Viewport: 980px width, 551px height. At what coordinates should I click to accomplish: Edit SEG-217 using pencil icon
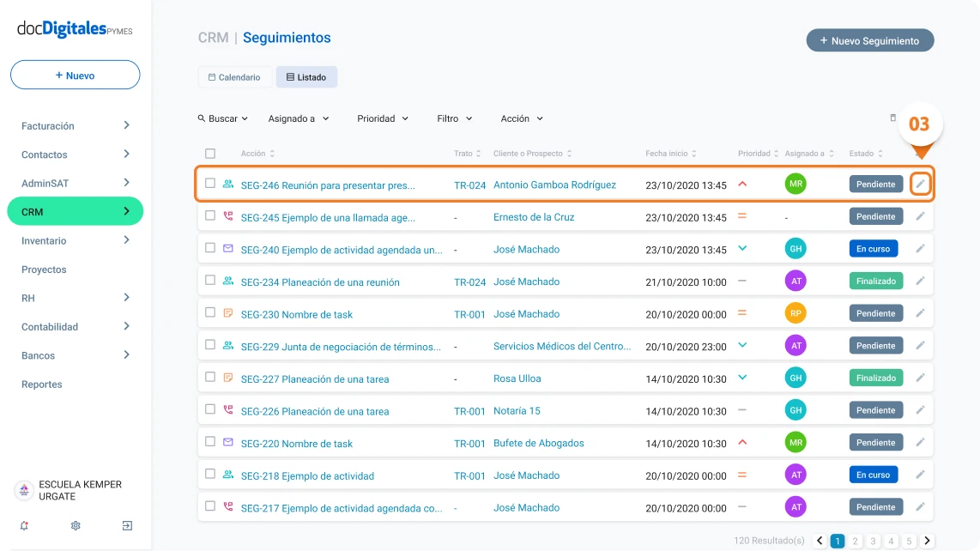click(x=920, y=507)
